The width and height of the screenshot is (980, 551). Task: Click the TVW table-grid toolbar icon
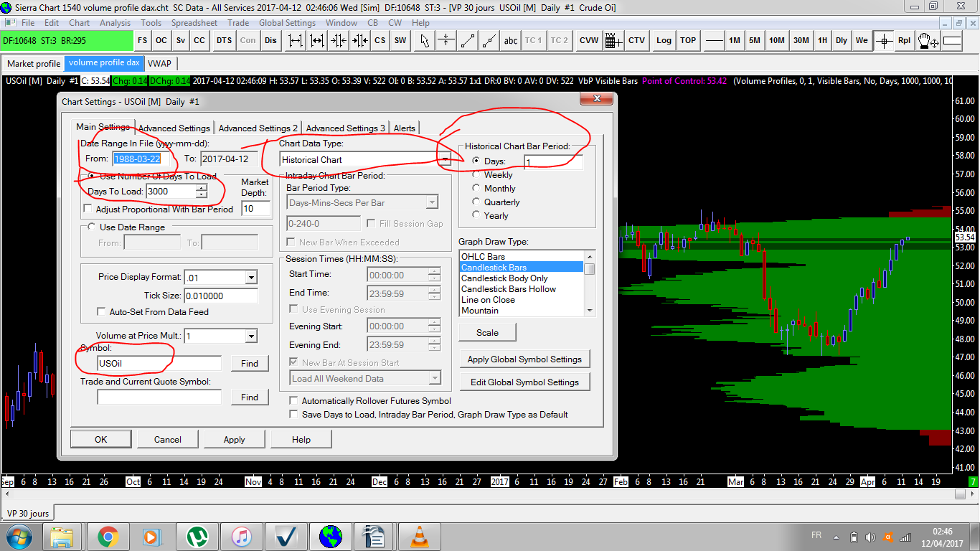point(613,40)
